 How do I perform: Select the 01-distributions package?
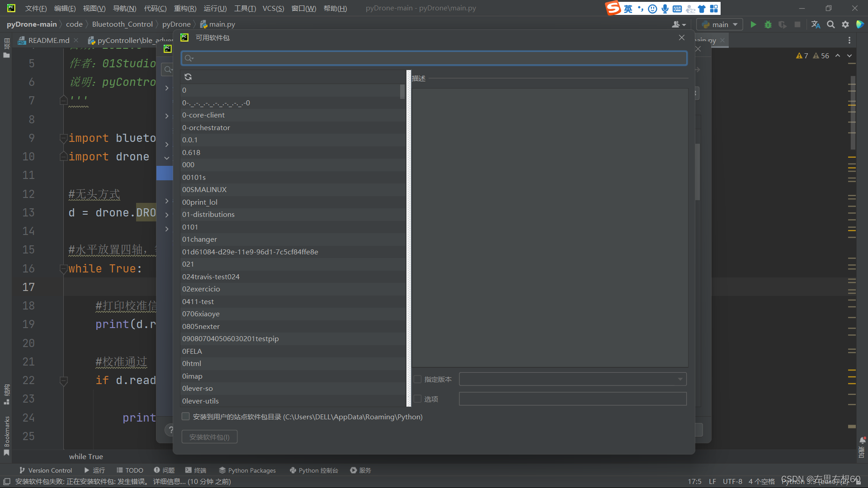coord(292,214)
